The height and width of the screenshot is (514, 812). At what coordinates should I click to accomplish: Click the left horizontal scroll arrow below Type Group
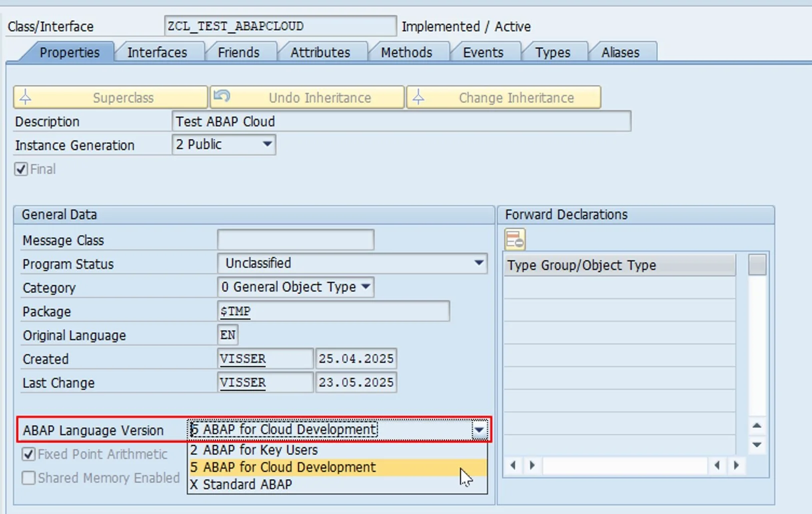tap(513, 465)
